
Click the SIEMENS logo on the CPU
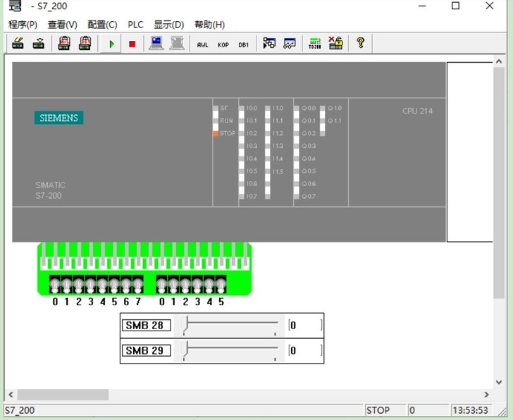click(59, 118)
